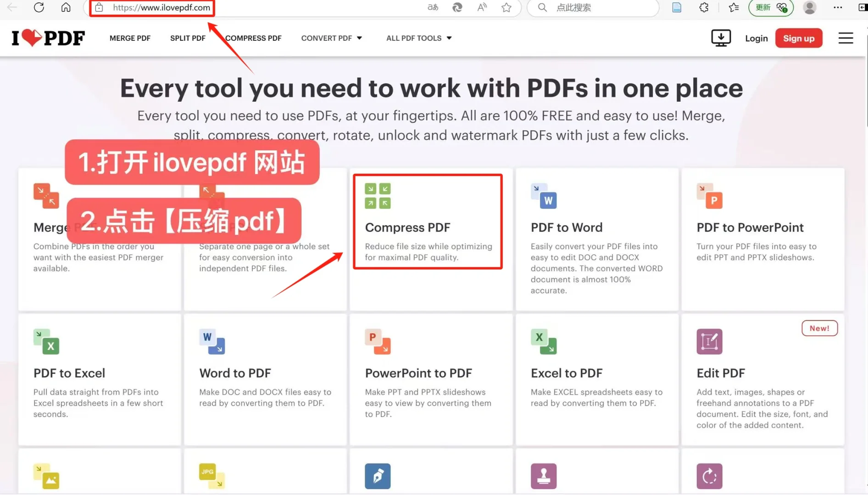Click the Word to PDF icon
This screenshot has height=495, width=868.
212,341
